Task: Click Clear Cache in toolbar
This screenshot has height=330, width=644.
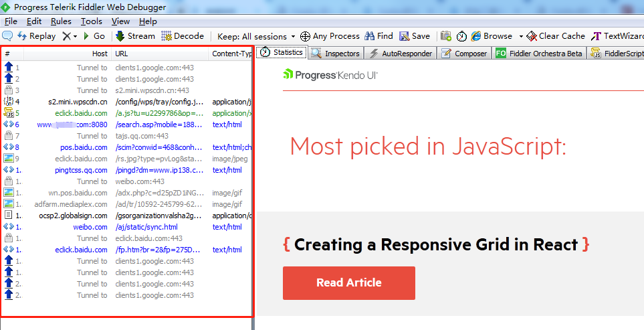Action: 556,36
